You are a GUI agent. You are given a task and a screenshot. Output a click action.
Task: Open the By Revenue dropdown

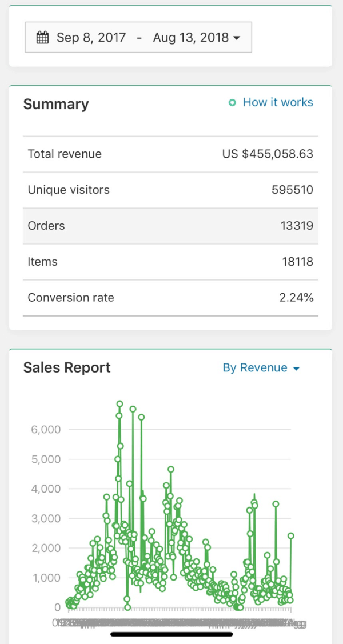tap(256, 368)
